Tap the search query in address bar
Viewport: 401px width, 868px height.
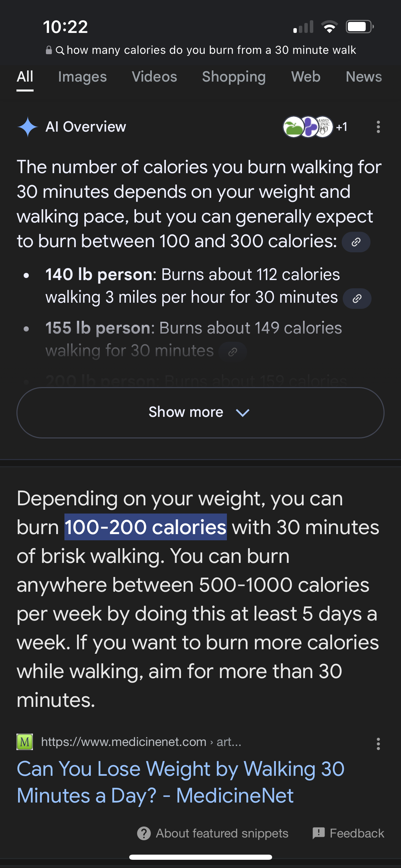[211, 50]
